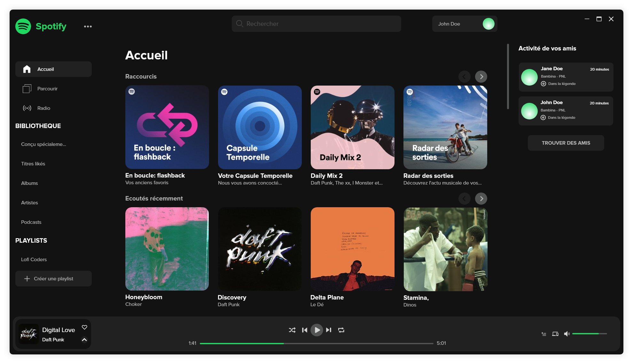Viewport: 633px width, 364px height.
Task: Click Choker artist under Honeybloom
Action: tap(134, 304)
